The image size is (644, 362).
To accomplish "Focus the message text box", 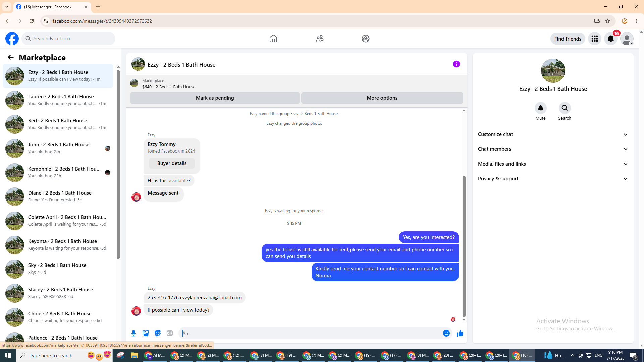I will pos(311,333).
